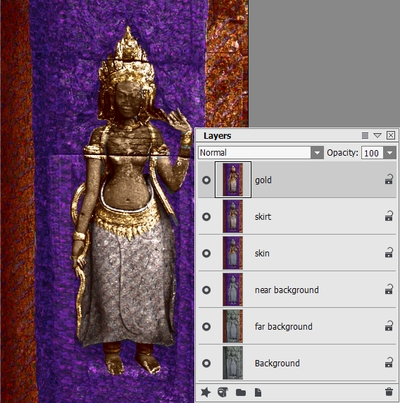
Task: Open the Opacity value dropdown arrow
Action: [x=390, y=153]
